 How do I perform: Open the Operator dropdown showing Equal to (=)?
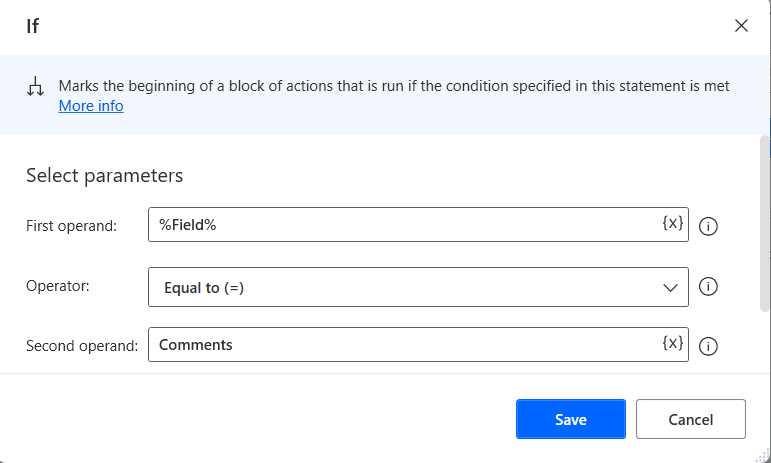(400, 287)
